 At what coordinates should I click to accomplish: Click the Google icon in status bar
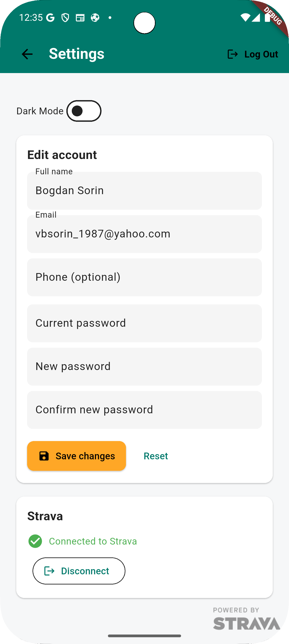point(51,18)
